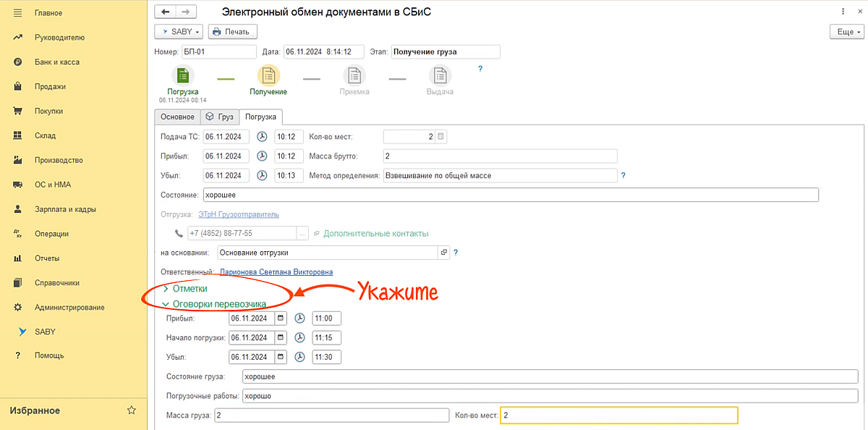Viewport: 868px width, 430px height.
Task: Click the clock icon beside Подача ТС
Action: [262, 137]
